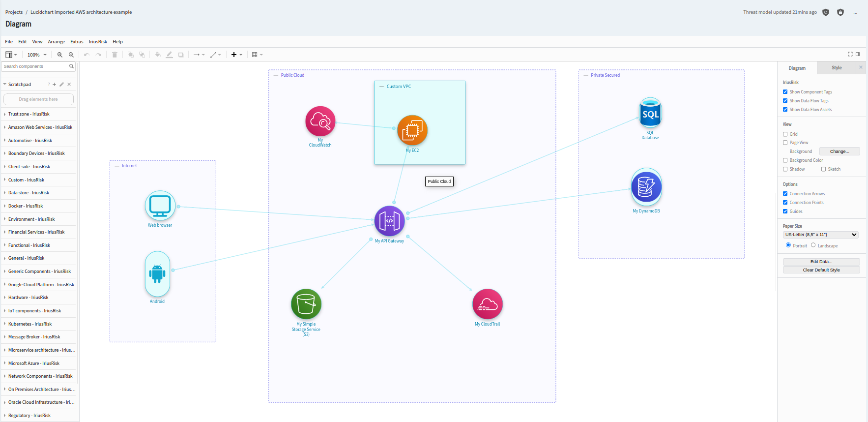
Task: Refresh threat model via shield-reload icon
Action: [x=826, y=12]
